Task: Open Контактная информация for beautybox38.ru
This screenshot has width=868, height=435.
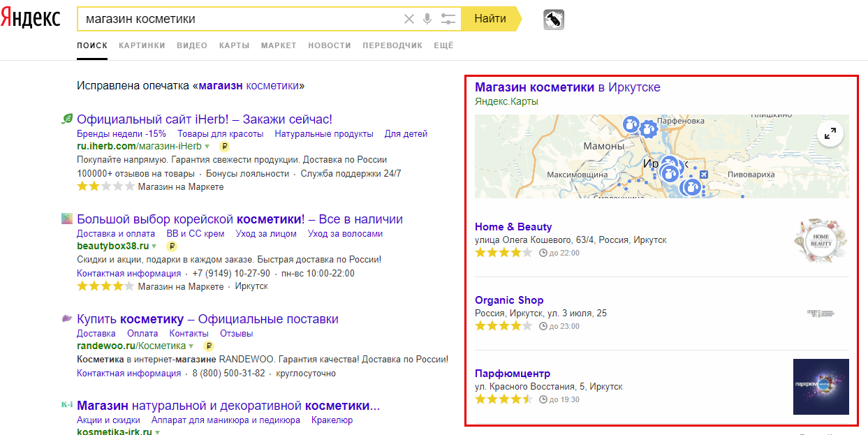Action: point(128,273)
